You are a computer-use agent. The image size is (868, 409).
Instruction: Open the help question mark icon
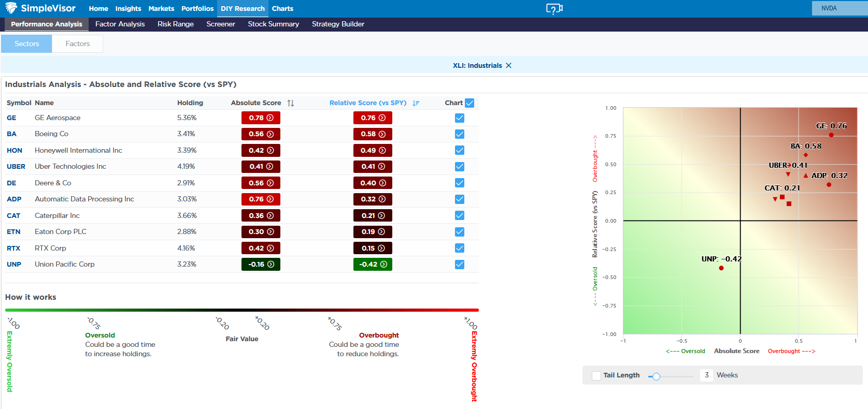click(554, 9)
